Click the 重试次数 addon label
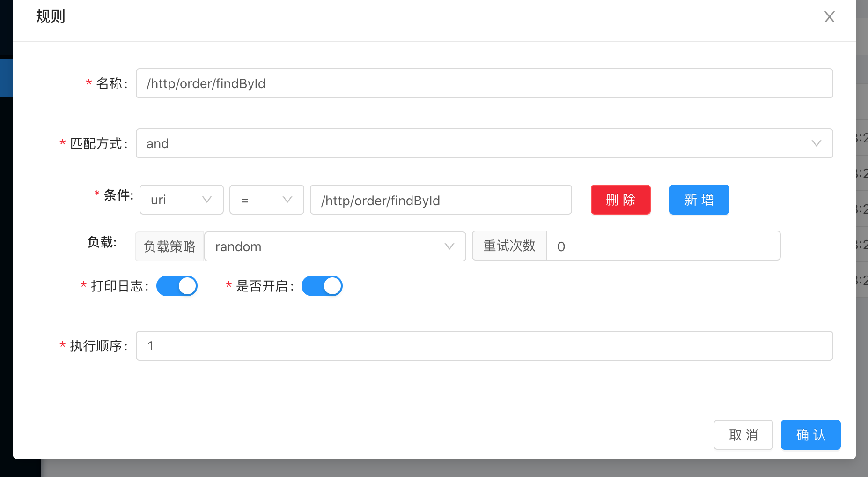This screenshot has height=477, width=868. pyautogui.click(x=509, y=246)
